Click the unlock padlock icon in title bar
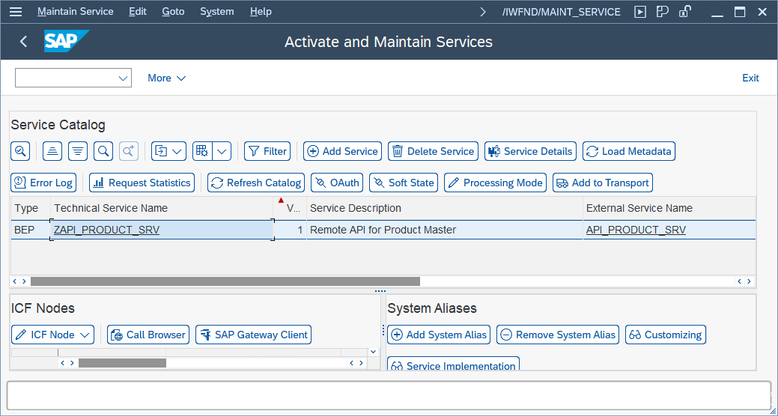This screenshot has height=416, width=778. (x=685, y=12)
